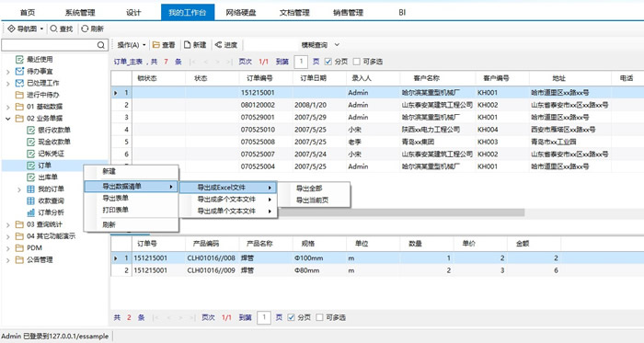Toggle 分页 checkbox in bottom pager
Image resolution: width=644 pixels, height=343 pixels.
click(x=292, y=317)
